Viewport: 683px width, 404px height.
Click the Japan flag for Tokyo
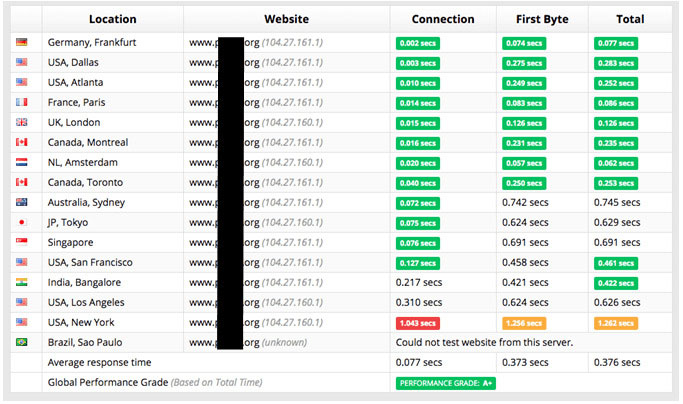point(21,222)
